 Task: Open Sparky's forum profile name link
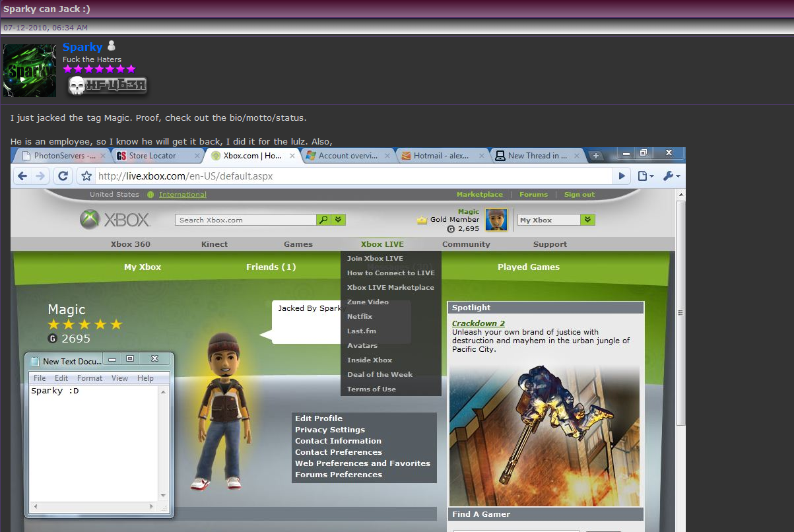[x=83, y=47]
